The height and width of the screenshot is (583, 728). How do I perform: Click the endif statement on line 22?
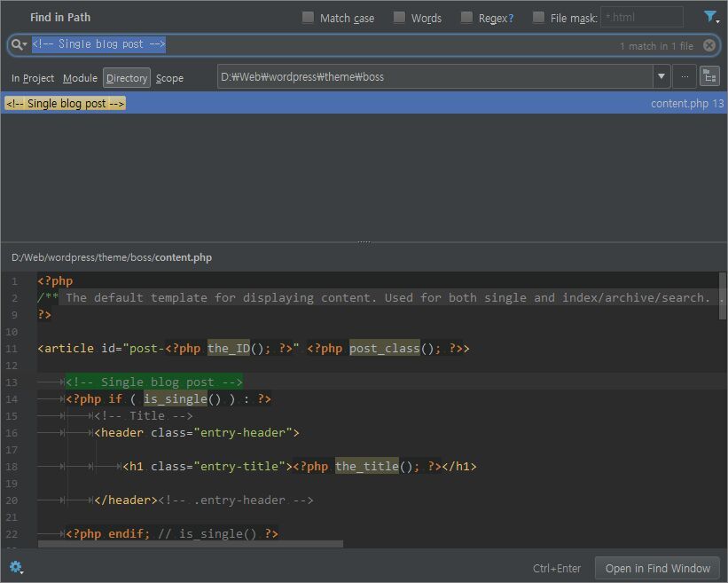point(129,533)
